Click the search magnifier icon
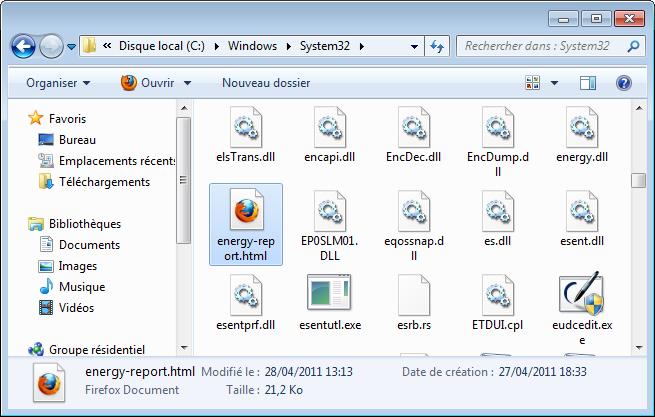 tap(633, 46)
